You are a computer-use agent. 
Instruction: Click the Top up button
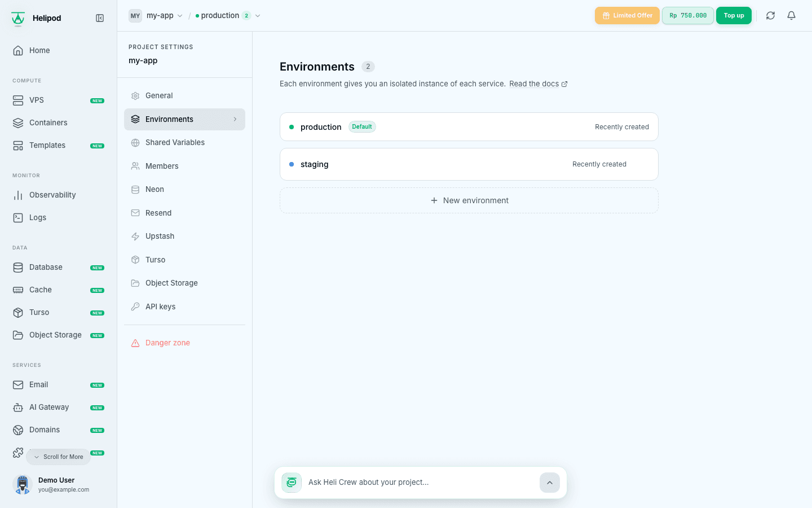[734, 16]
